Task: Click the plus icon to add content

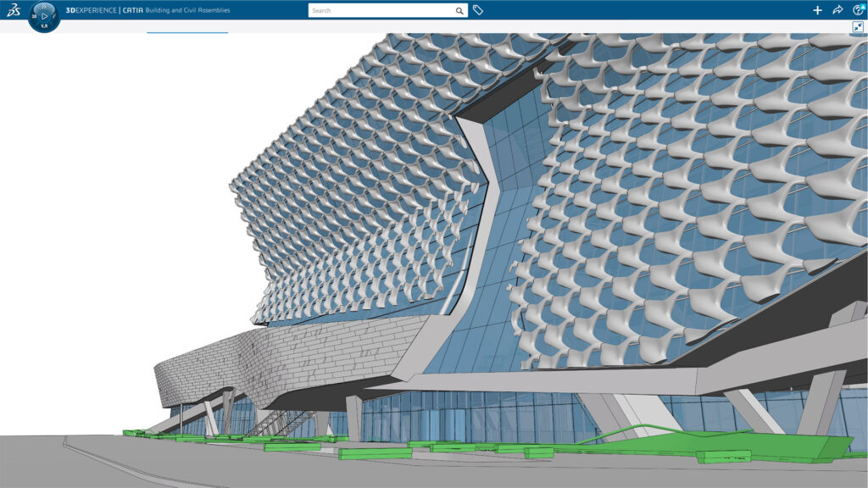Action: pyautogui.click(x=817, y=10)
